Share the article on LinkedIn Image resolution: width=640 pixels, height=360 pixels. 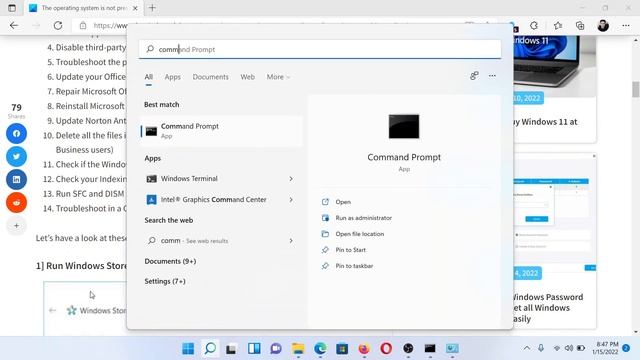pos(16,180)
